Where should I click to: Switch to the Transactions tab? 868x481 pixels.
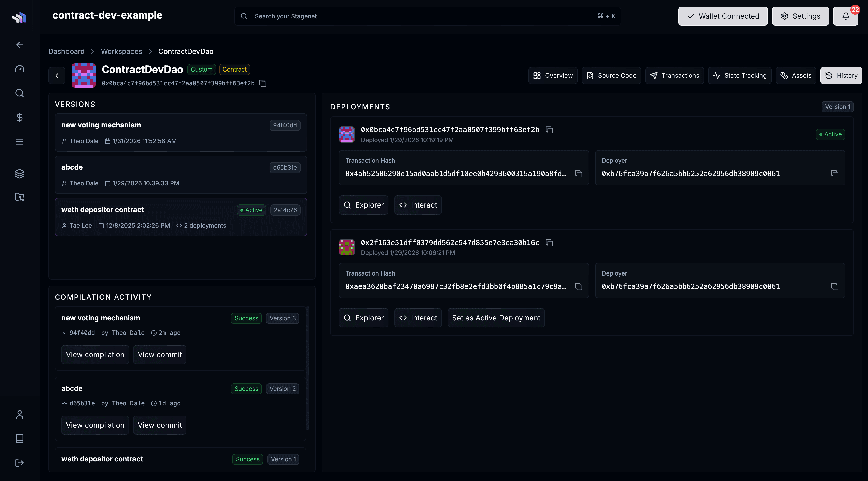[675, 75]
